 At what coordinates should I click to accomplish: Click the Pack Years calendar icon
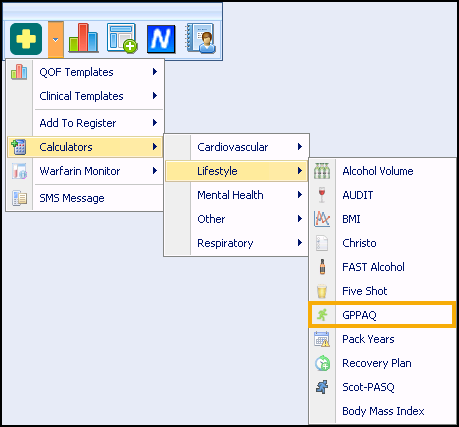coord(322,339)
